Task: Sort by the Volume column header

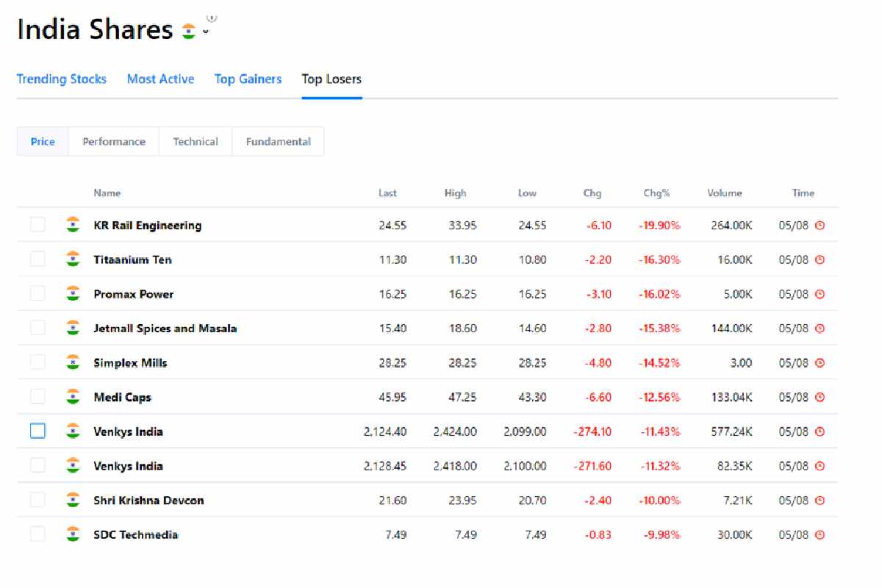Action: pos(725,193)
